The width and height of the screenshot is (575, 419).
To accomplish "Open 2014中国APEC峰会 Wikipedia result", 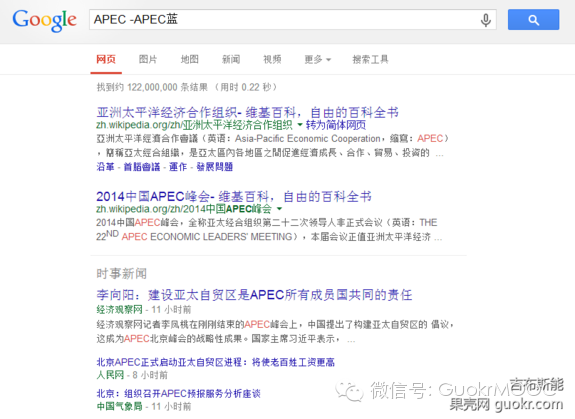I will point(234,196).
